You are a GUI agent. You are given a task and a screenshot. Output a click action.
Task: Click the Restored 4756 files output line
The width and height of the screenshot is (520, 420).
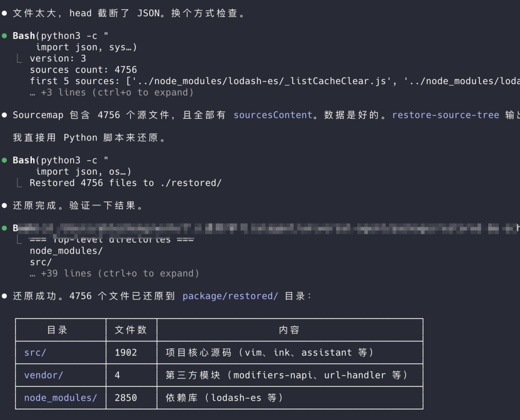pos(125,183)
